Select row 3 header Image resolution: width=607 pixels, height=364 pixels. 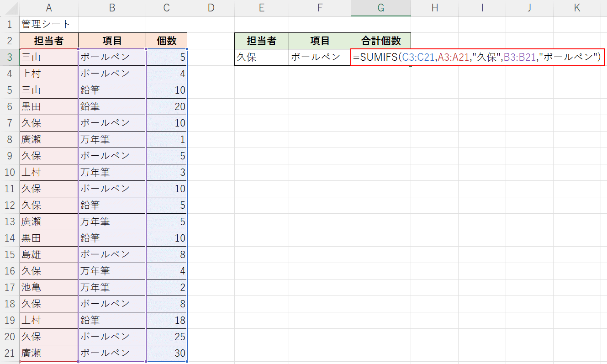pyautogui.click(x=10, y=57)
